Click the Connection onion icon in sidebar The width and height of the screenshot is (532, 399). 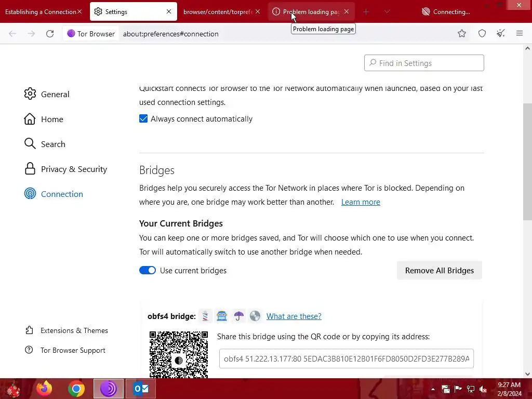(30, 194)
